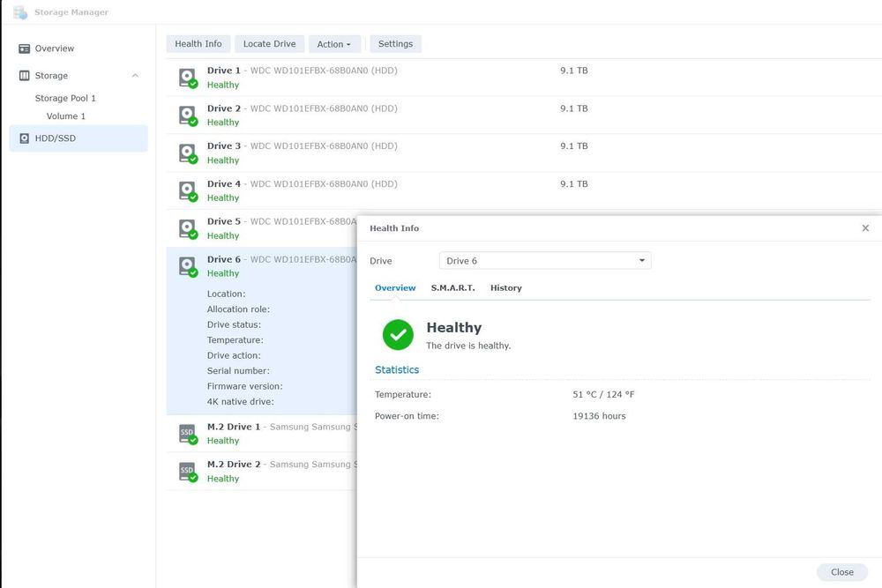This screenshot has height=588, width=882.
Task: Click the Health Info toolbar button
Action: (x=198, y=44)
